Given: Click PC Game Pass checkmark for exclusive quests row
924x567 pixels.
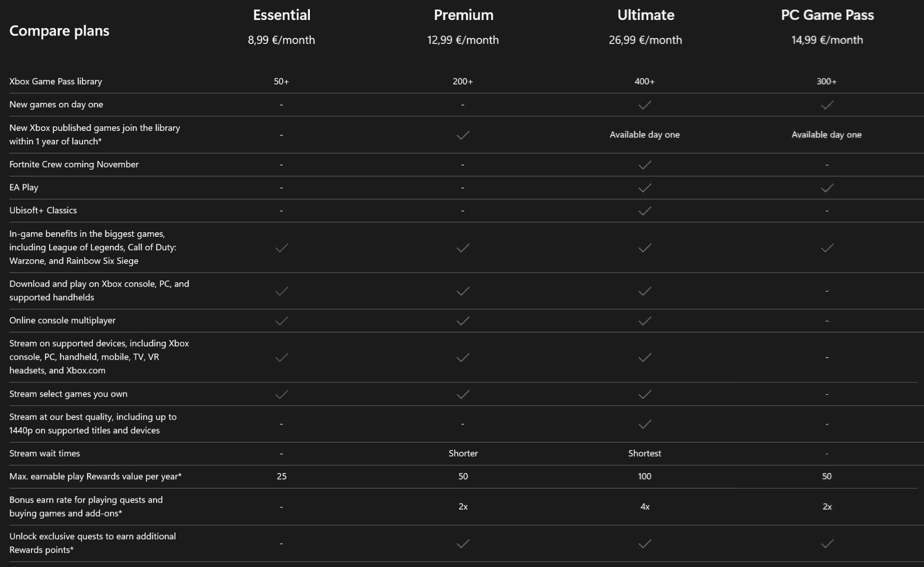Looking at the screenshot, I should pyautogui.click(x=827, y=543).
